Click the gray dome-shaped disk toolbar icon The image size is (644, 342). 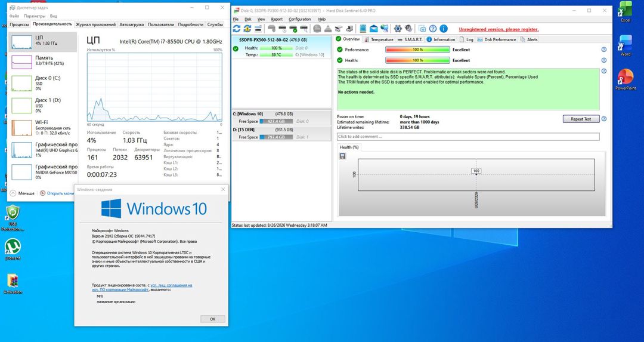pyautogui.click(x=317, y=29)
